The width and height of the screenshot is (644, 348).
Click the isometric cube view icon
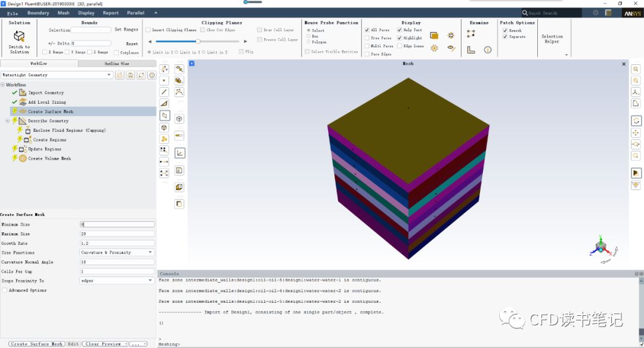pos(179,119)
